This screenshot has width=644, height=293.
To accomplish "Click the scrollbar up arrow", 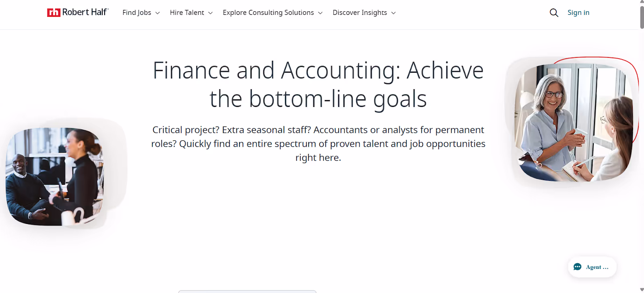I will (x=642, y=2).
